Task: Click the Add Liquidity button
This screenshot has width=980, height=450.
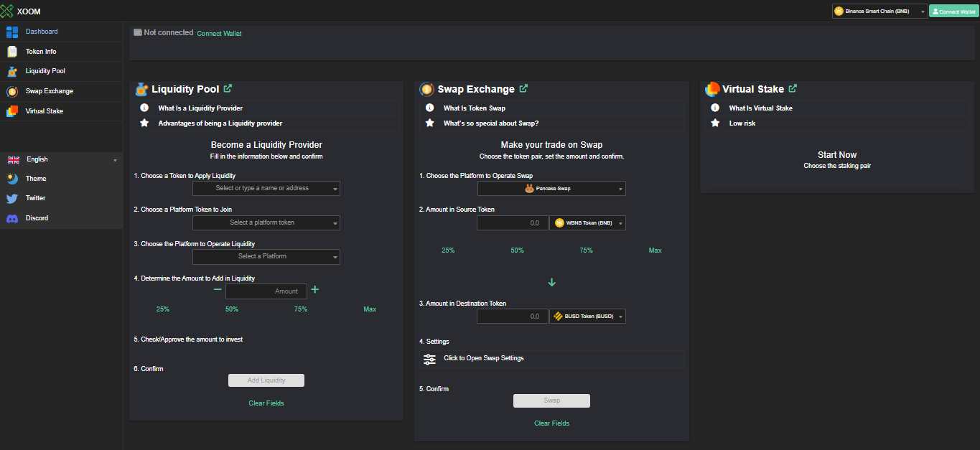Action: pyautogui.click(x=266, y=380)
